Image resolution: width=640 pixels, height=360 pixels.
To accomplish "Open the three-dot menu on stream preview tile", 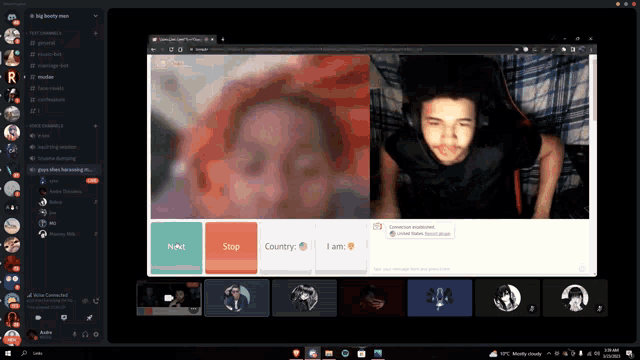I will 193,309.
